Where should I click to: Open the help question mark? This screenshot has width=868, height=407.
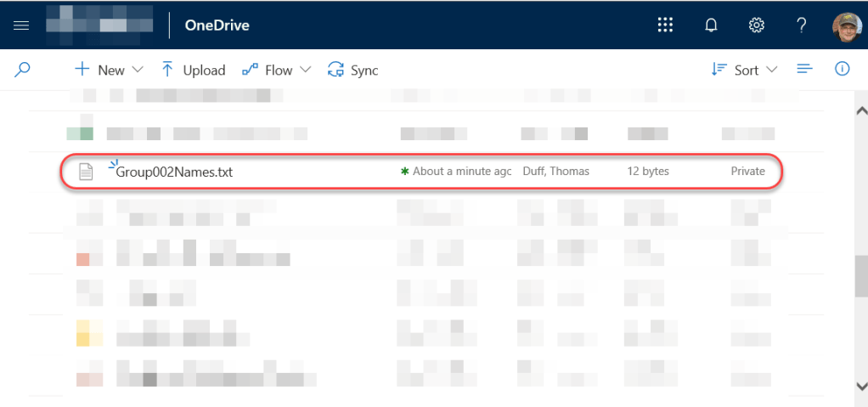click(x=801, y=25)
